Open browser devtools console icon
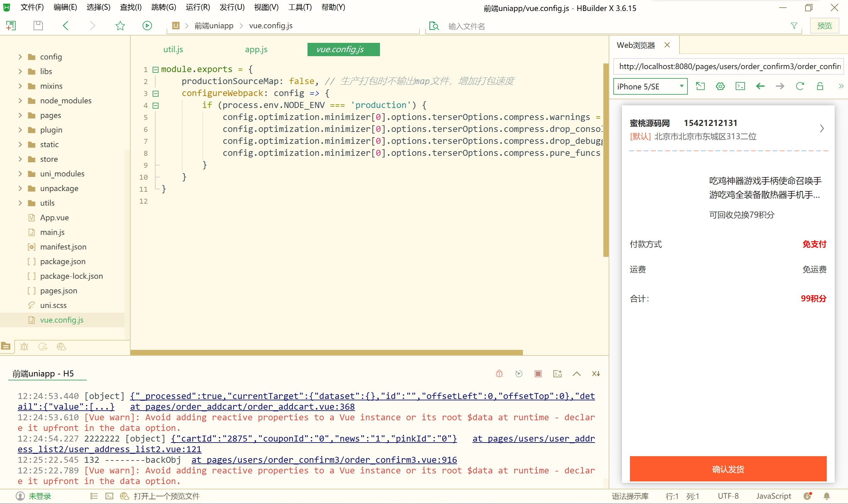Screen dimensions: 848x504 pos(740,86)
